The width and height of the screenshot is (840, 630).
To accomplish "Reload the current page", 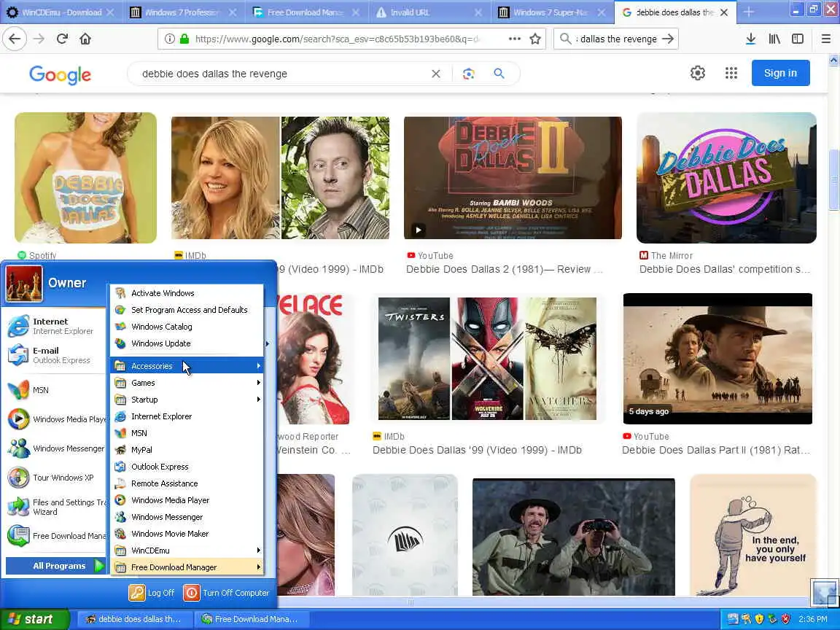I will click(x=62, y=39).
